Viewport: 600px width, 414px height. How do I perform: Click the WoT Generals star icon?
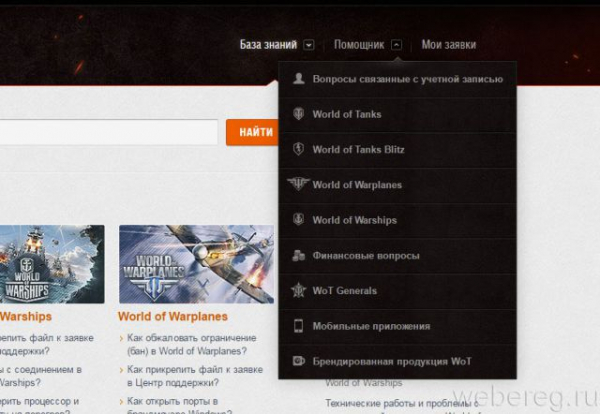(298, 290)
